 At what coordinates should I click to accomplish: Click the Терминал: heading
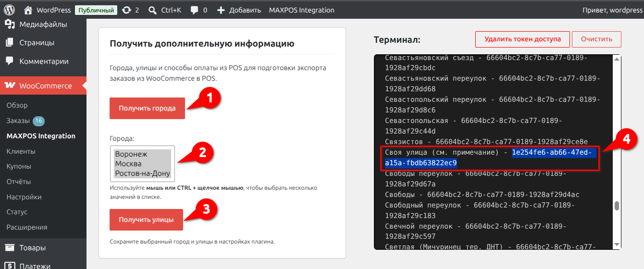pos(397,39)
